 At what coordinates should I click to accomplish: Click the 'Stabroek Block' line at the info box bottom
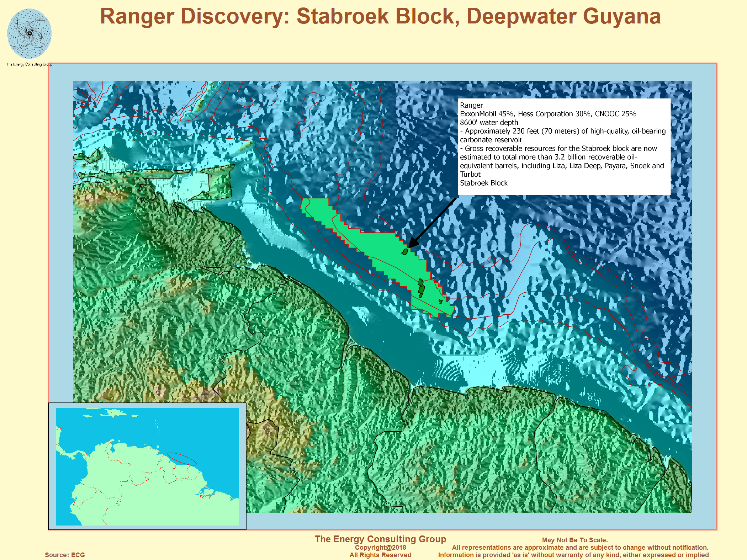point(484,183)
